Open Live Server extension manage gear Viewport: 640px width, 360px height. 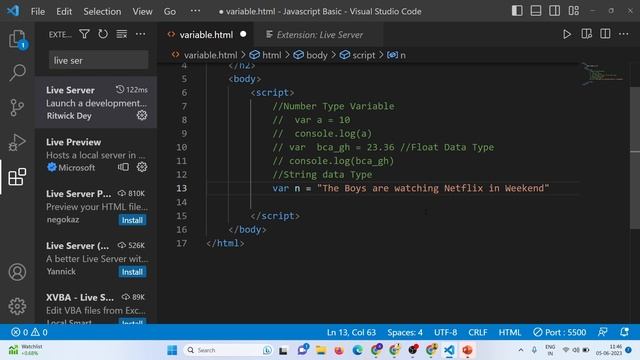point(142,116)
